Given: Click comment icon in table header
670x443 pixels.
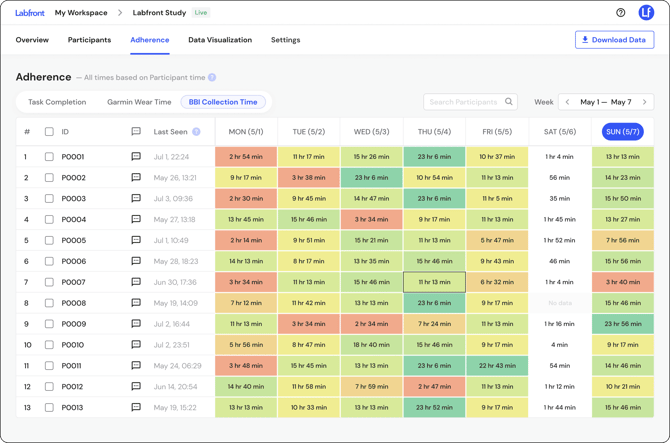Looking at the screenshot, I should click(x=136, y=132).
